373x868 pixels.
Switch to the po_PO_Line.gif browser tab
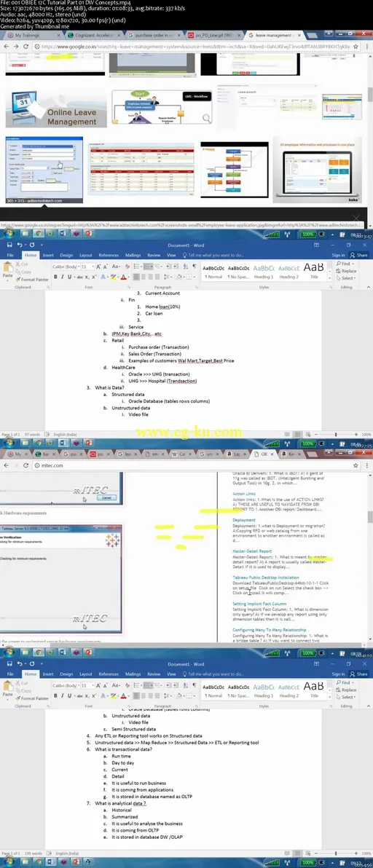[x=214, y=35]
